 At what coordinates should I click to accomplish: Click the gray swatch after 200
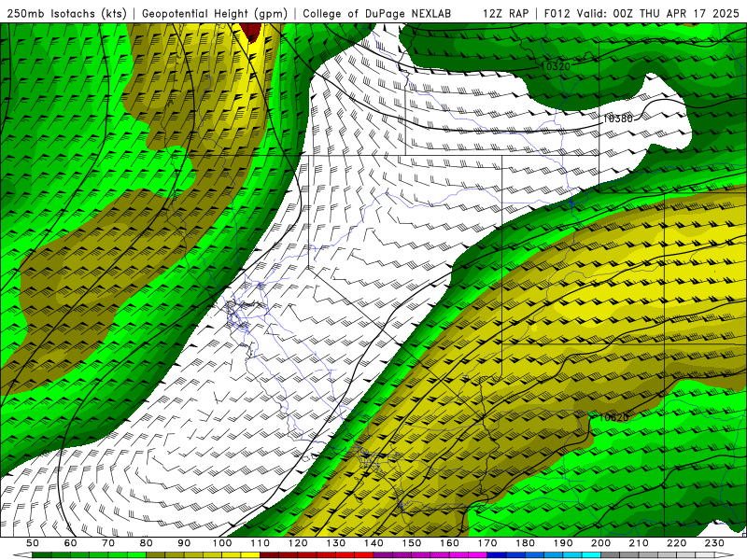(x=611, y=555)
